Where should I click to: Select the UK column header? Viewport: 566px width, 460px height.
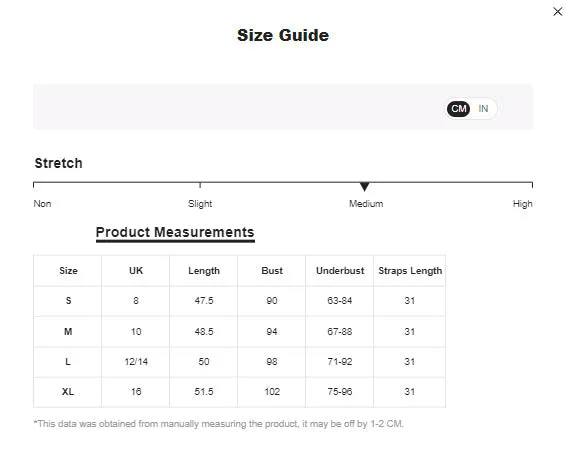[136, 270]
